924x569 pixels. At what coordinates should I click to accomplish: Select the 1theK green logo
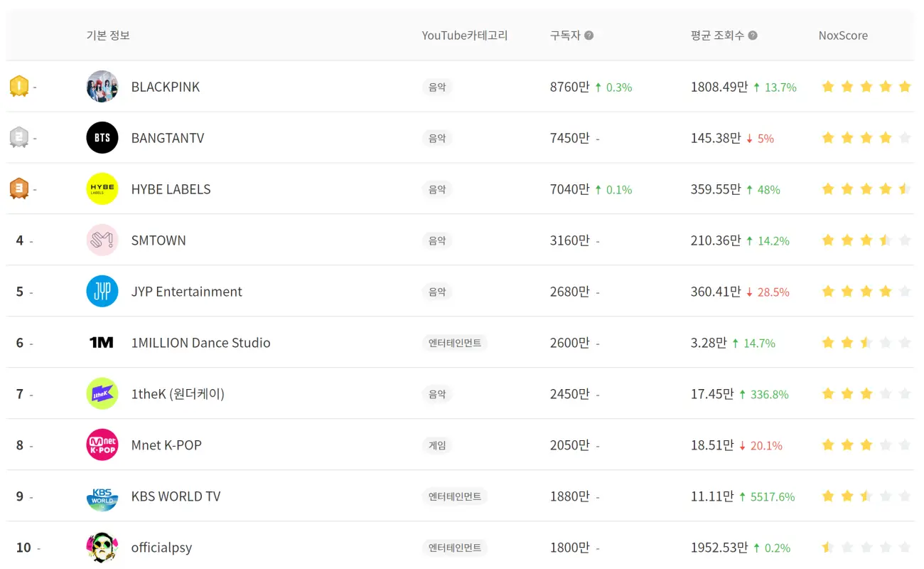point(102,394)
